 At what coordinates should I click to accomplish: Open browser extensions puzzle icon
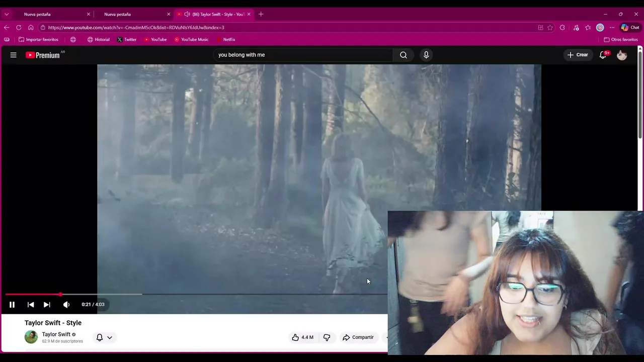tap(562, 28)
